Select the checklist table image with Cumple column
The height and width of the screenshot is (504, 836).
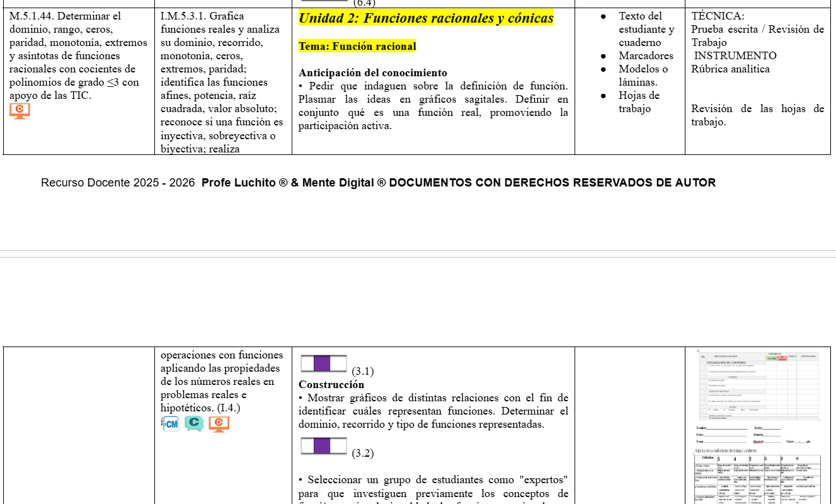coord(759,386)
